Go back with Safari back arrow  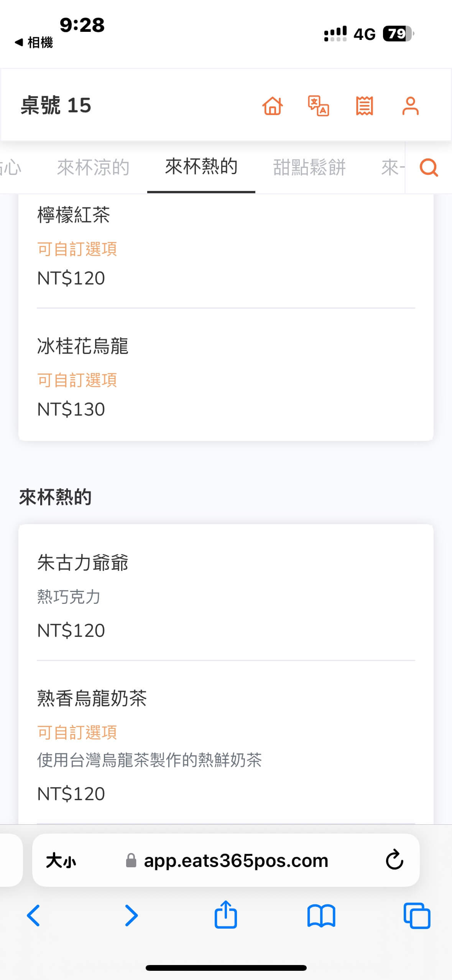click(x=34, y=916)
